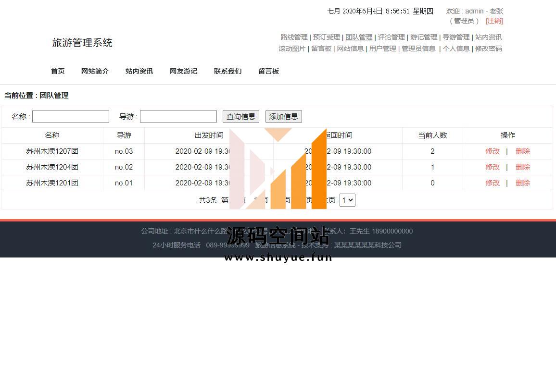Screen dimensions: 556x392
Task: Focus the 名称 search field
Action: (x=71, y=117)
